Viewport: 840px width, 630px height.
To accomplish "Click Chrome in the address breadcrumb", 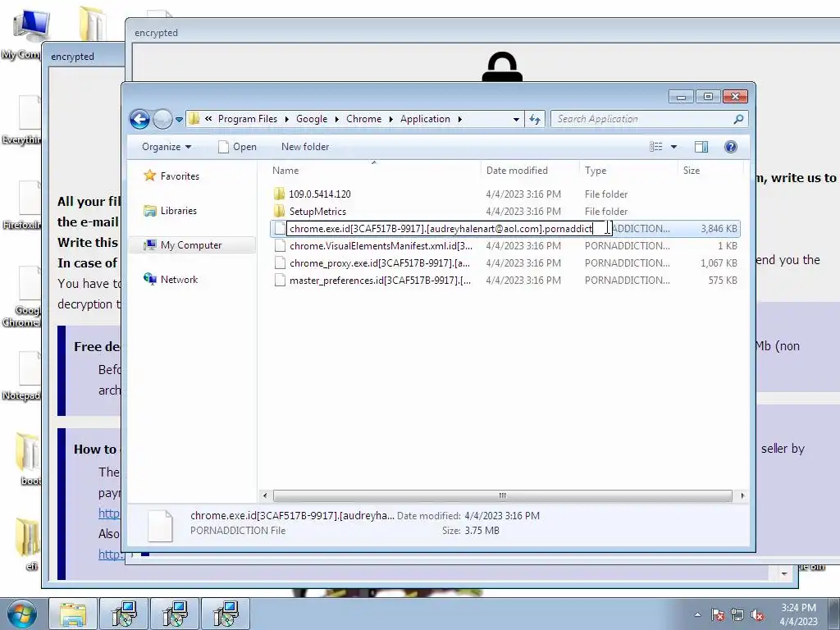I will click(x=363, y=119).
